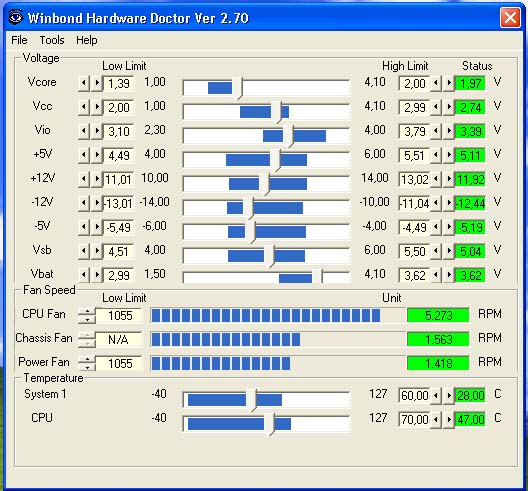Open the Tools menu
528x491 pixels.
tap(52, 40)
